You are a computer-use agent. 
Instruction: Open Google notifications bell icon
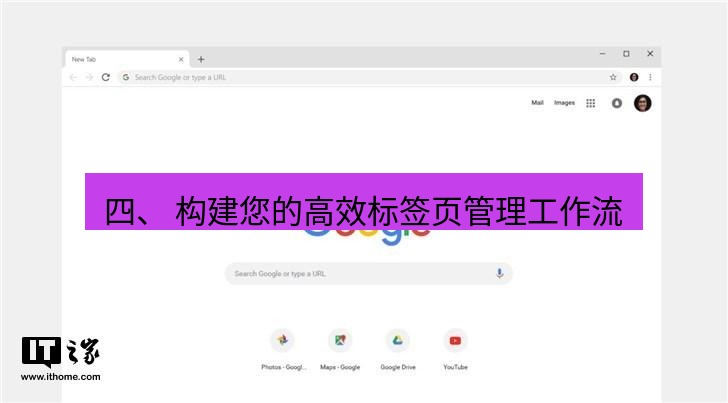point(616,103)
